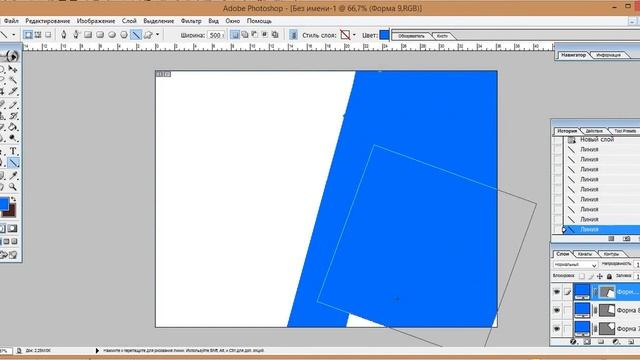Viewport: 640px width, 360px height.
Task: Pick the Freeform Pen tool in options bar
Action: point(76,35)
